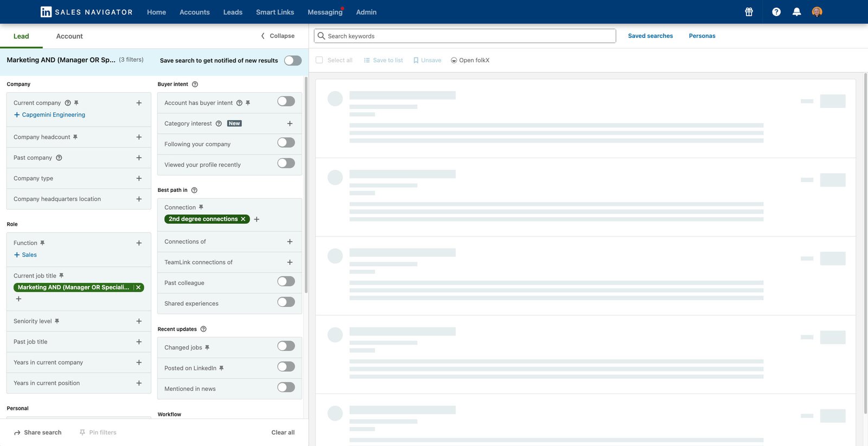Toggle Save search notifications switch
868x446 pixels.
click(293, 60)
